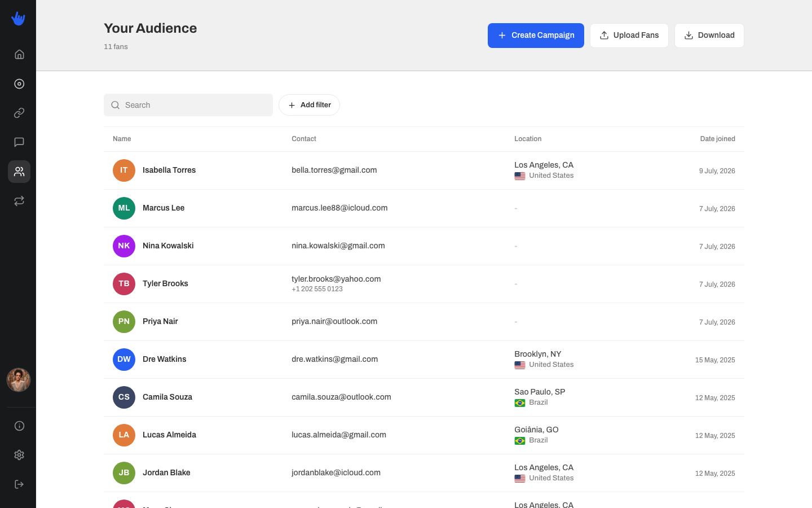Screen dimensions: 812x508
Task: Click Sao Paulo, SP location text
Action: (x=540, y=392)
